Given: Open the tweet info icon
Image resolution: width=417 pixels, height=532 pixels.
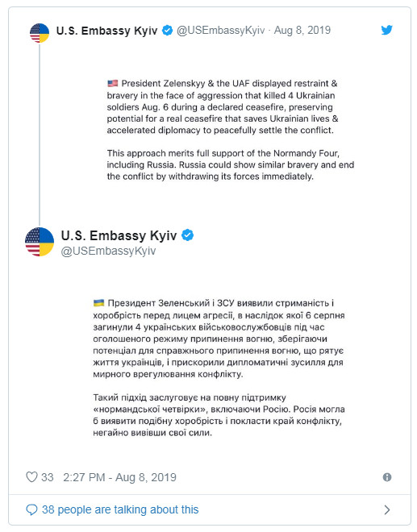Looking at the screenshot, I should (x=387, y=477).
